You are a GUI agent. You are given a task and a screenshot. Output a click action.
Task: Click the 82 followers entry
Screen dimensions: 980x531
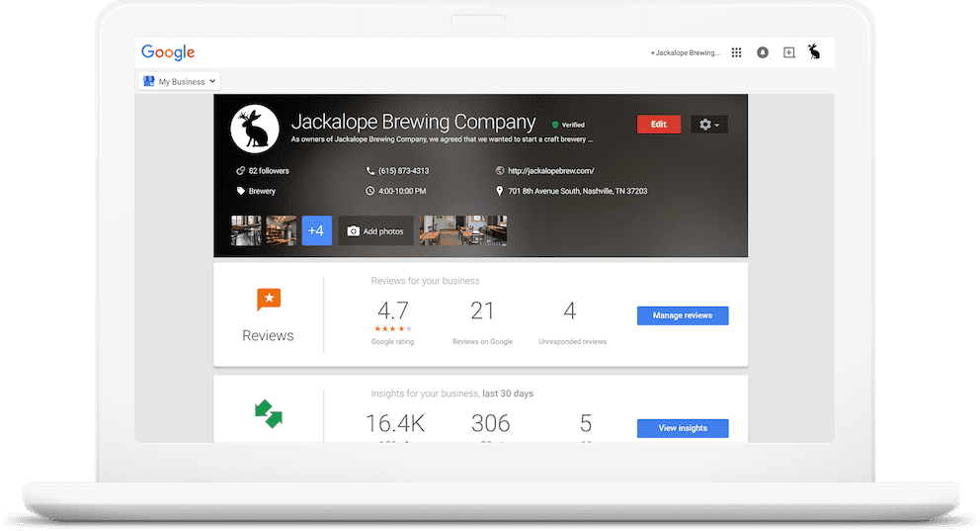click(269, 171)
